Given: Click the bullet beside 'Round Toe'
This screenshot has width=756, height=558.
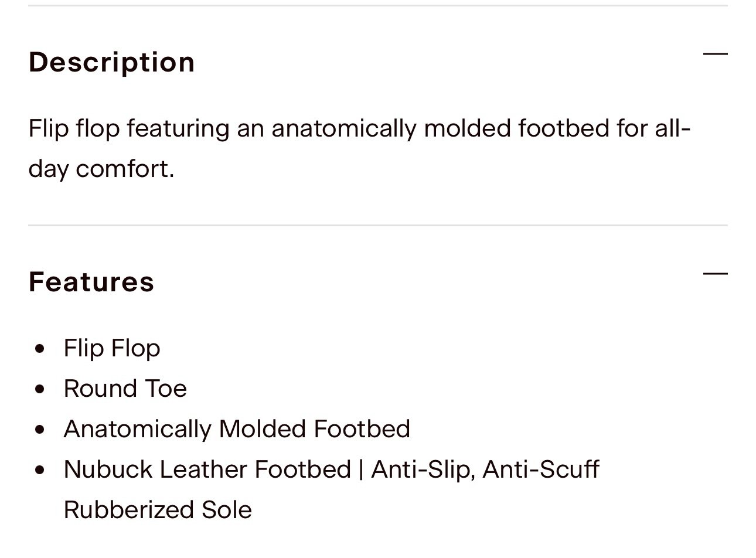Looking at the screenshot, I should click(x=40, y=389).
